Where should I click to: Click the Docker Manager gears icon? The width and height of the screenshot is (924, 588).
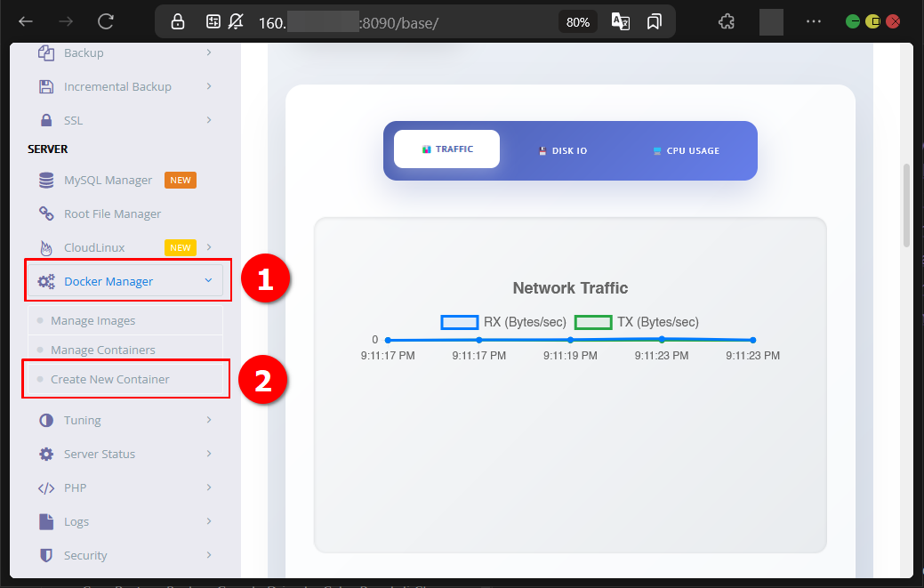[46, 282]
